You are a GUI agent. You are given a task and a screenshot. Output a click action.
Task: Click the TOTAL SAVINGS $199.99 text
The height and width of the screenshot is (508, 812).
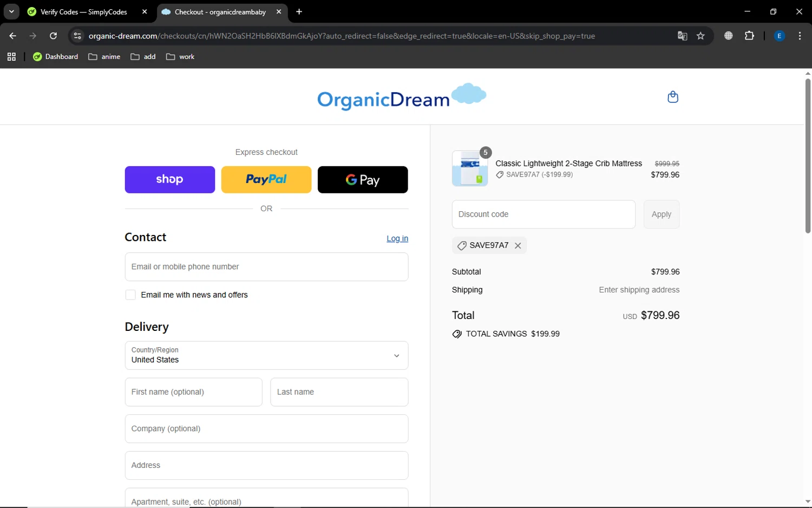(x=513, y=334)
